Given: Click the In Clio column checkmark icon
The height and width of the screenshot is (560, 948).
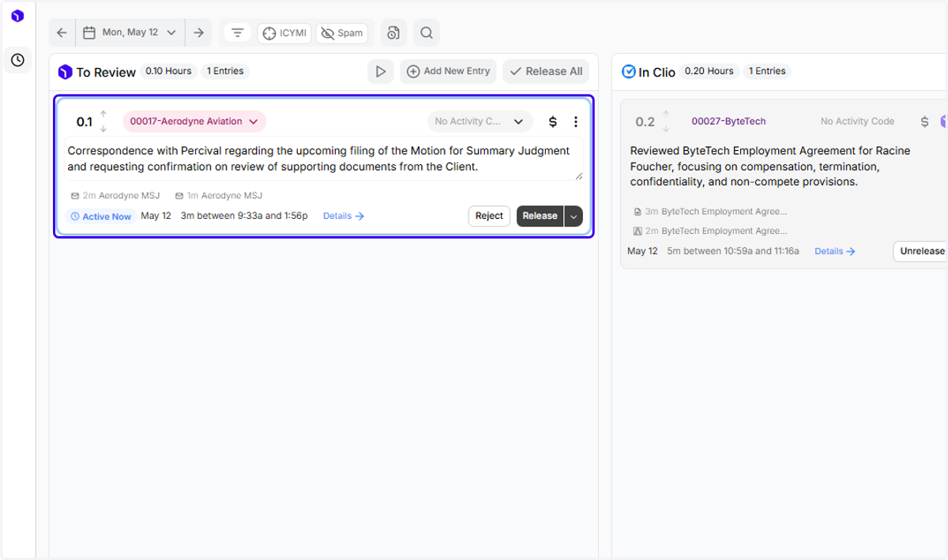Looking at the screenshot, I should point(629,72).
